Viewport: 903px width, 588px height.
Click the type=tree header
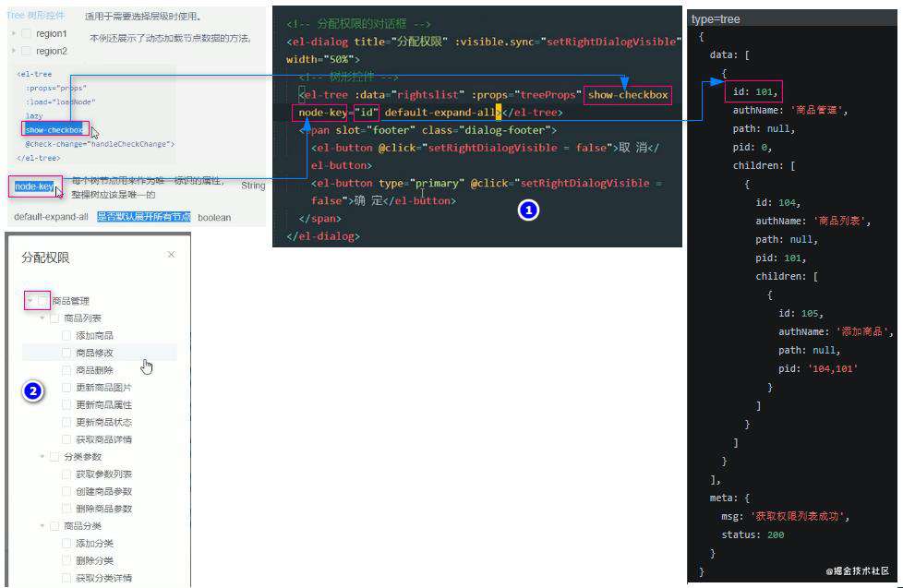point(716,19)
